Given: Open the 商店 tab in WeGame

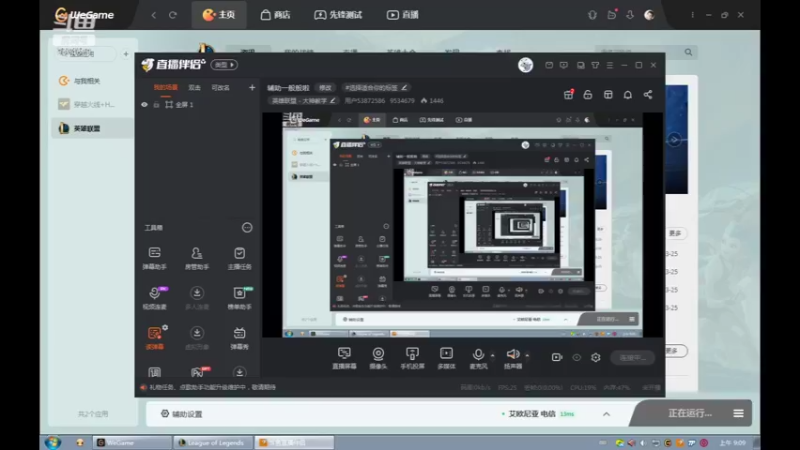Looking at the screenshot, I should (275, 15).
